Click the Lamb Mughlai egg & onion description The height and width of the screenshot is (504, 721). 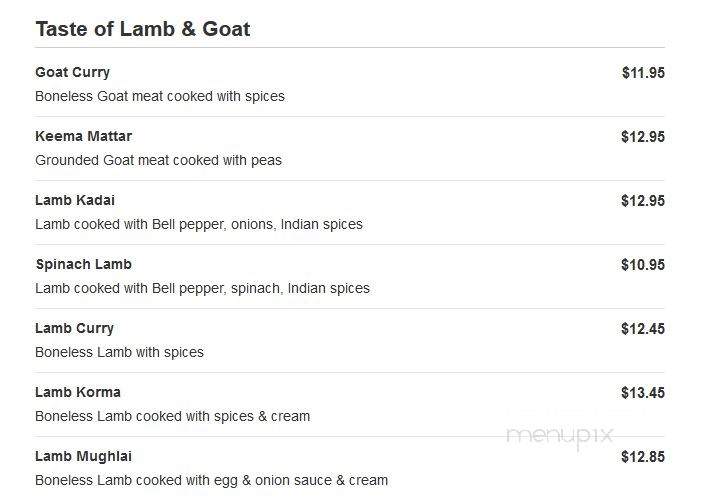click(x=212, y=480)
